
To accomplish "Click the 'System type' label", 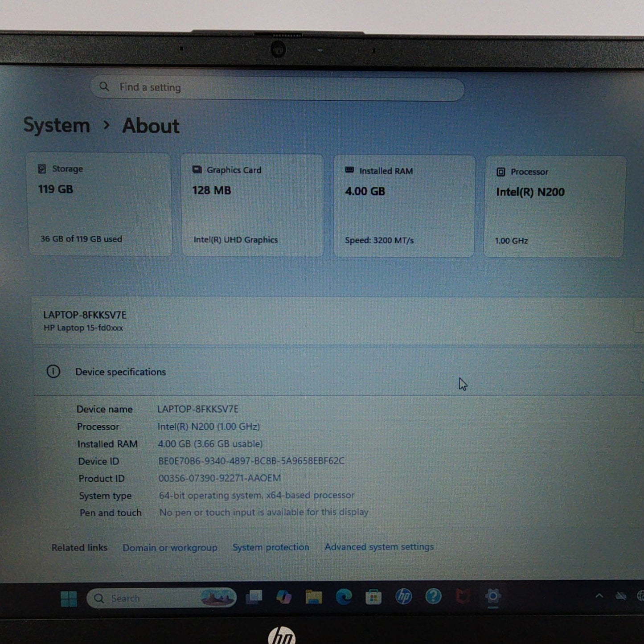I will coord(105,496).
